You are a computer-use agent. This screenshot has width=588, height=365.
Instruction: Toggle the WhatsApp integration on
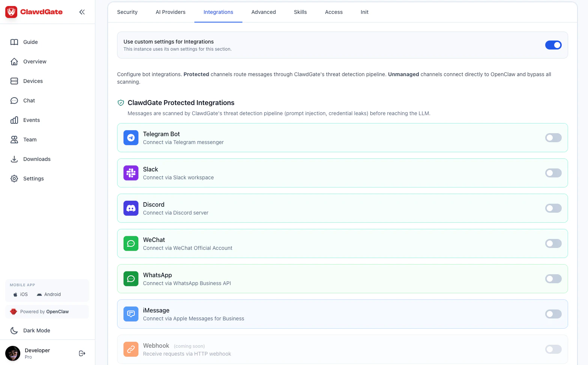(553, 279)
